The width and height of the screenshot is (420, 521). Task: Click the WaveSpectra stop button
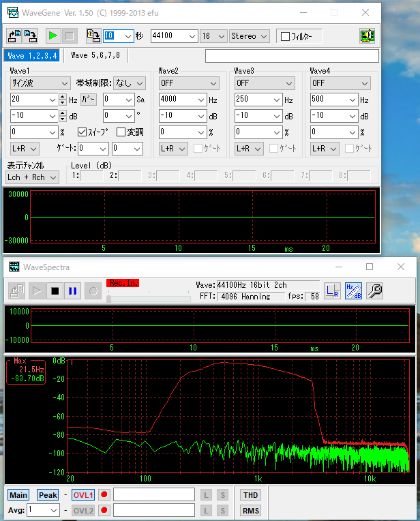coord(55,291)
